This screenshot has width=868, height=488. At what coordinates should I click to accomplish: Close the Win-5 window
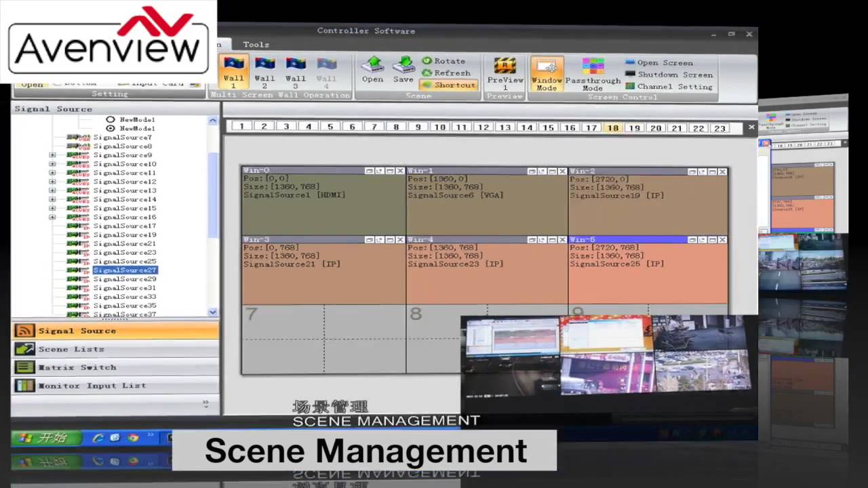point(722,239)
